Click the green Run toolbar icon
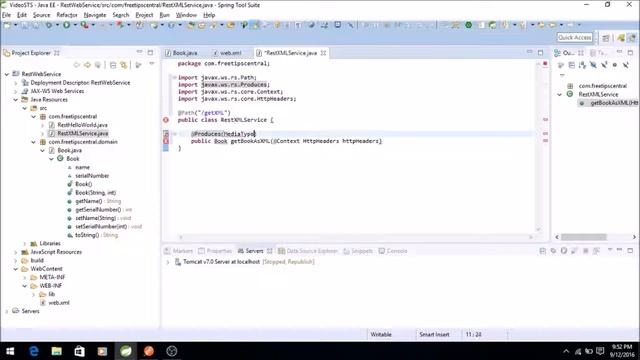Viewport: 640px width, 360px height. pos(66,25)
